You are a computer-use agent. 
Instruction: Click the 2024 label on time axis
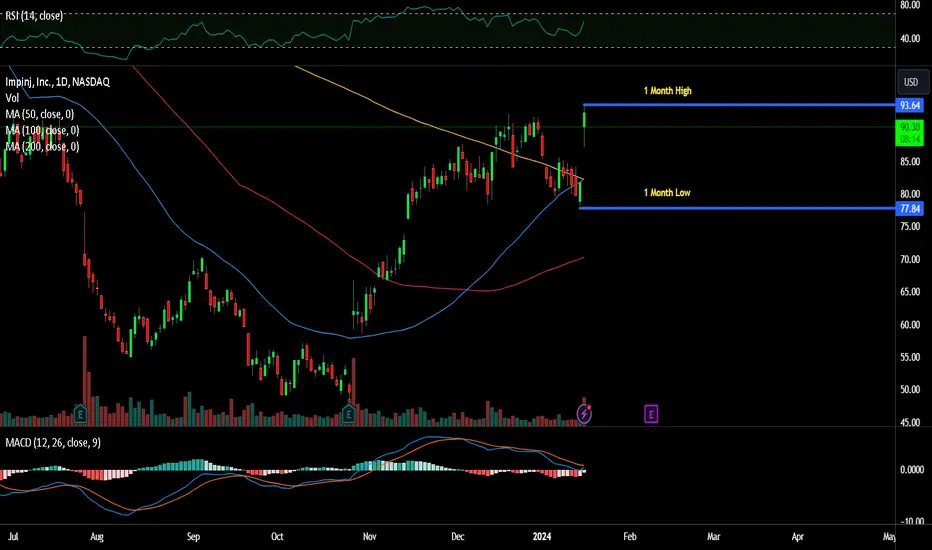click(541, 536)
